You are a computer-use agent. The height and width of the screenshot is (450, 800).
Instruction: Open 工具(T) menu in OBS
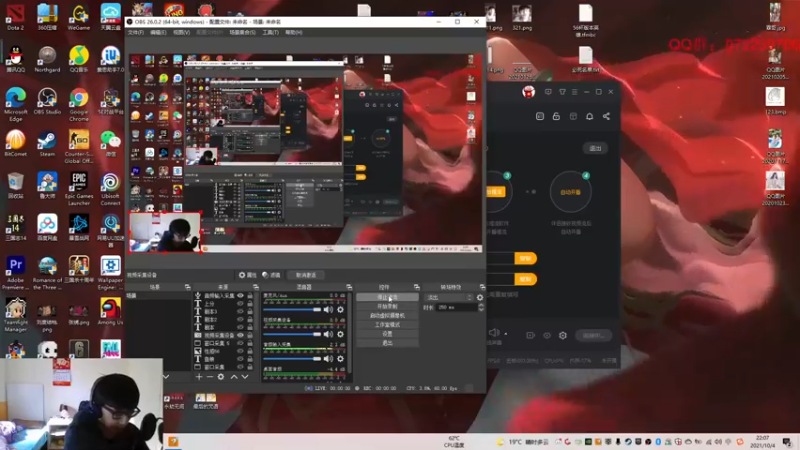tap(270, 32)
